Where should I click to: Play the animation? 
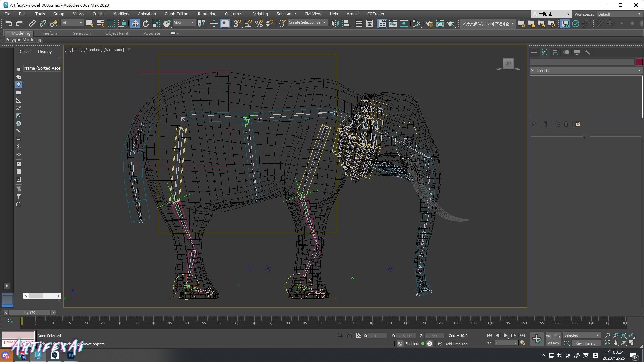[505, 335]
